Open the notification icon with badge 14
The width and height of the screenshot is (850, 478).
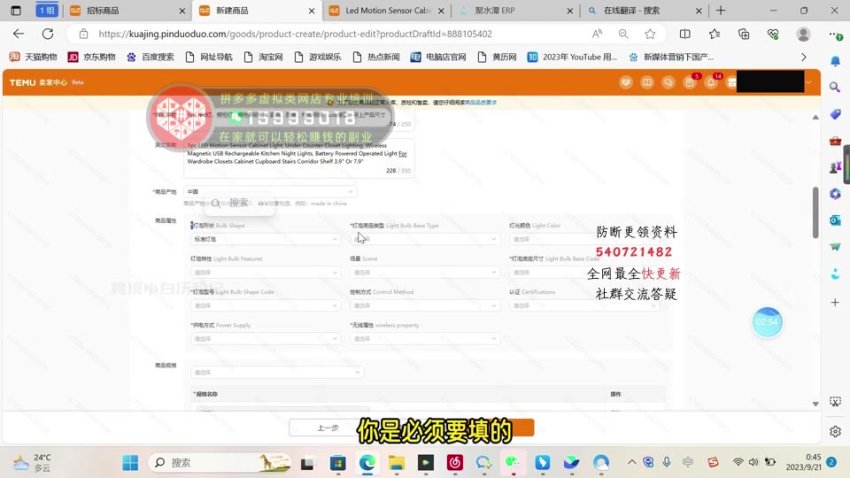coord(711,82)
